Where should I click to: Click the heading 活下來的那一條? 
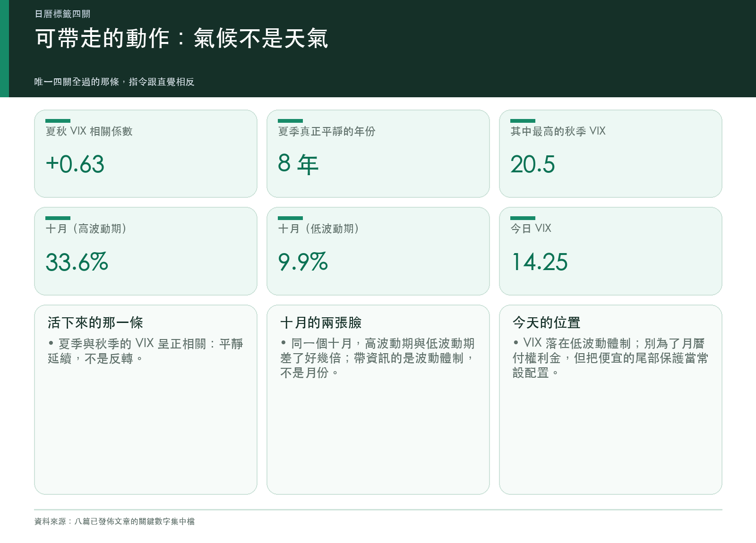coord(95,322)
